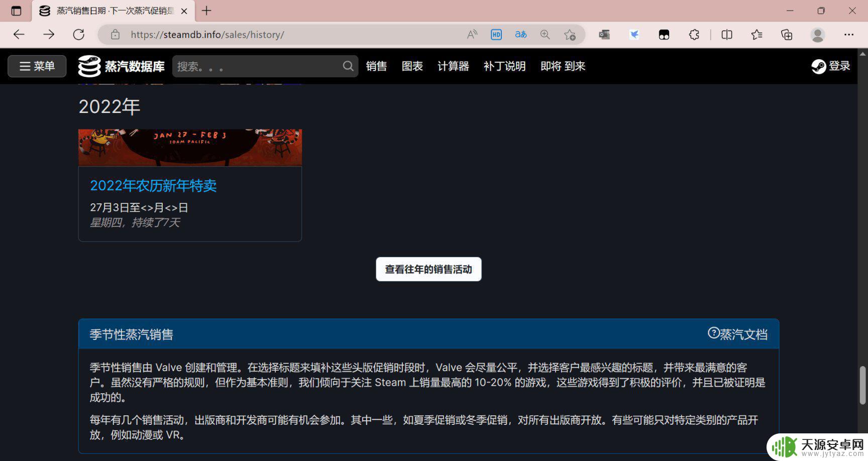Start Read Aloud from address bar
This screenshot has width=868, height=461.
pos(472,35)
